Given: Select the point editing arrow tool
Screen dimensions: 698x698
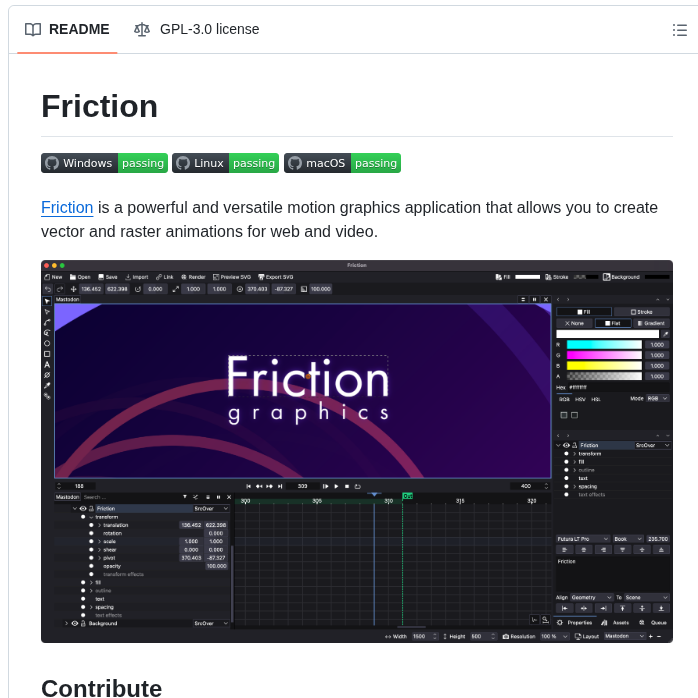Looking at the screenshot, I should pos(47,312).
